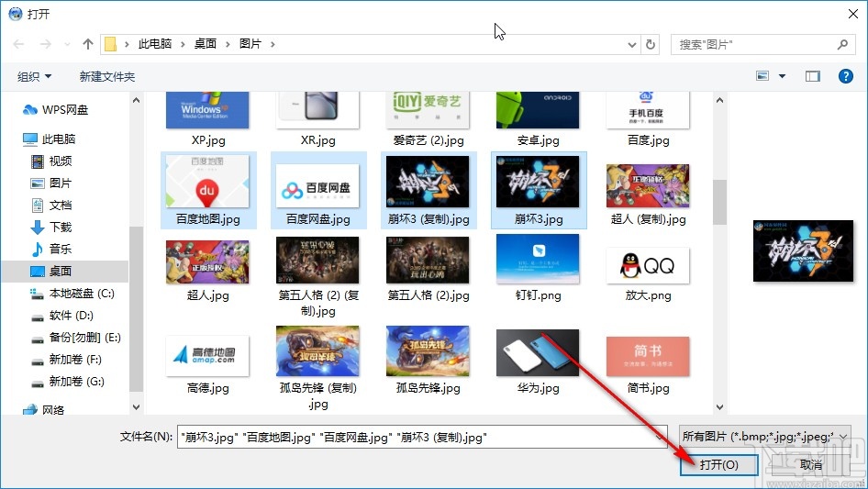Image resolution: width=868 pixels, height=489 pixels.
Task: Click 图片 in the address breadcrumb
Action: [x=250, y=44]
